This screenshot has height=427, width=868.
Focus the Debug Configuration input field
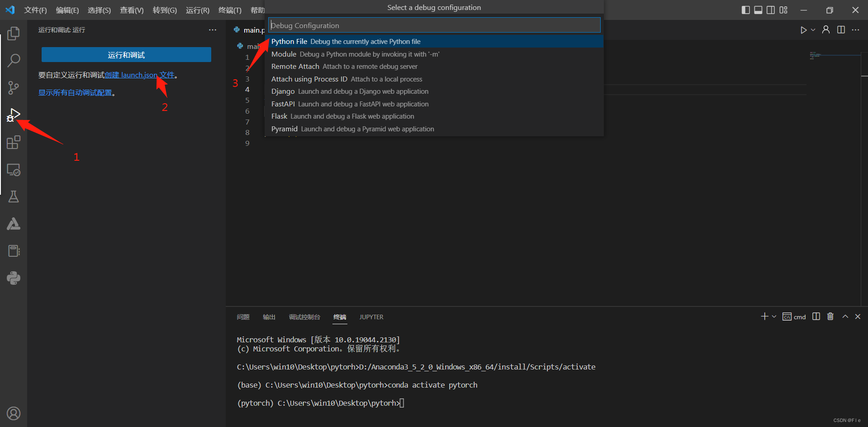pyautogui.click(x=434, y=25)
